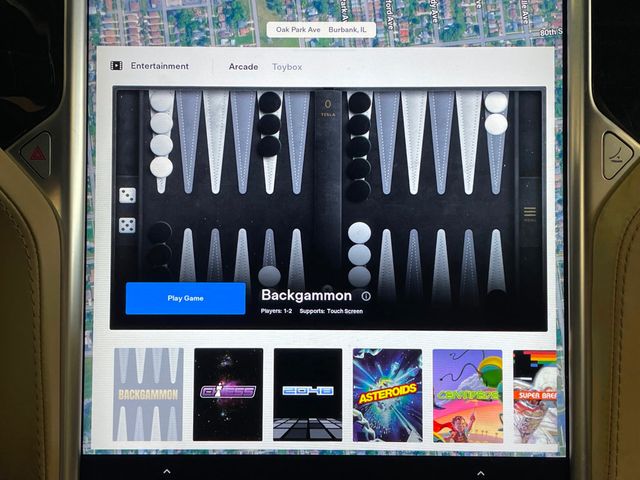Open the Asteroids game thumbnail
This screenshot has width=640, height=480.
[387, 394]
